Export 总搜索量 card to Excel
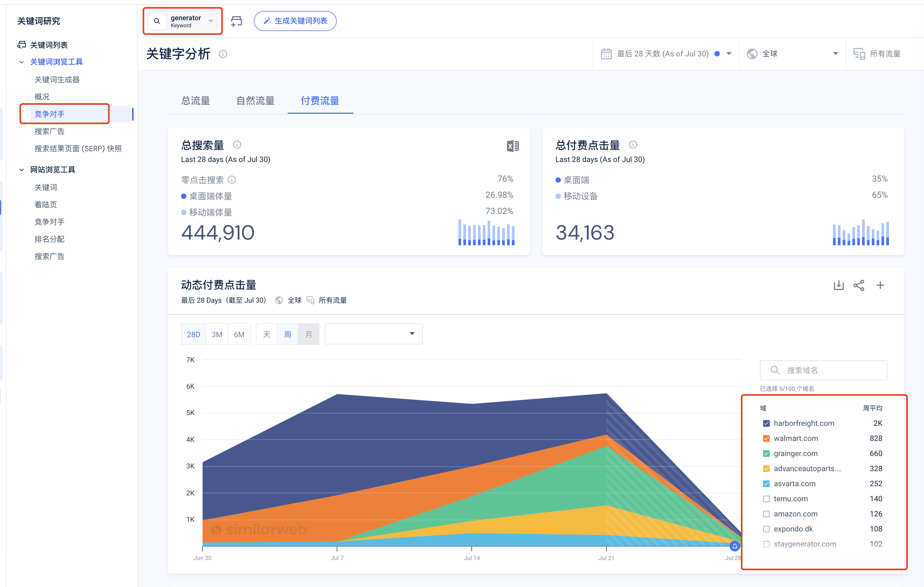Image resolution: width=924 pixels, height=587 pixels. coord(513,146)
